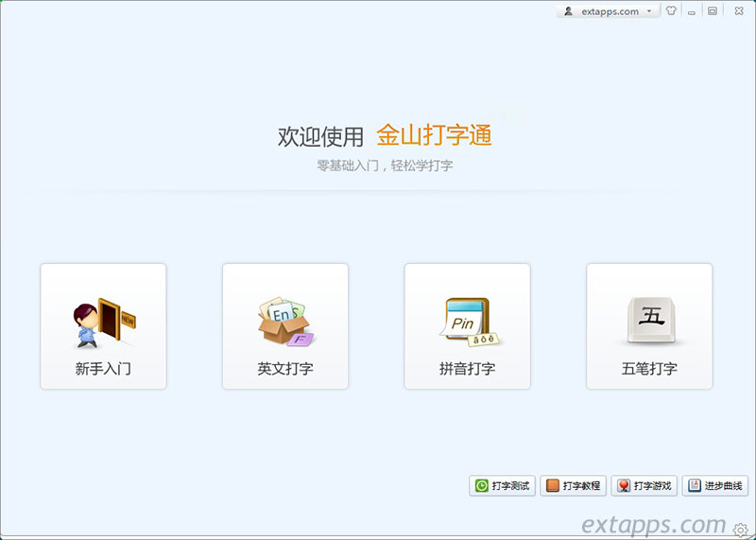
Task: Open 打字教程 typing tutorial
Action: click(574, 485)
